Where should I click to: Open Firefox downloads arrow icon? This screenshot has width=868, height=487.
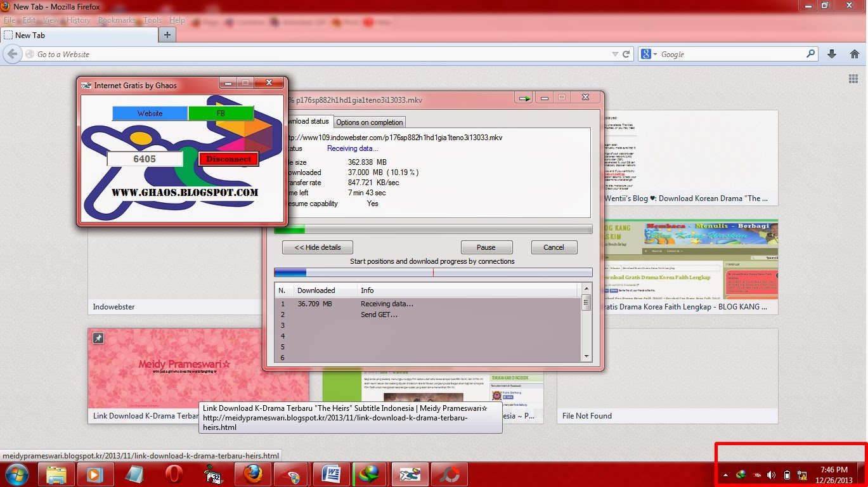click(x=832, y=55)
